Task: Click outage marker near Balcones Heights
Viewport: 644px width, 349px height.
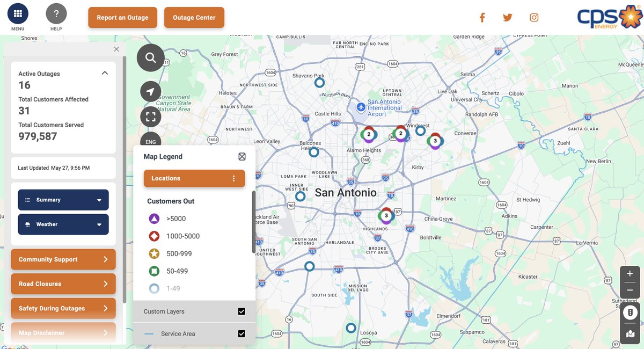Action: click(314, 152)
